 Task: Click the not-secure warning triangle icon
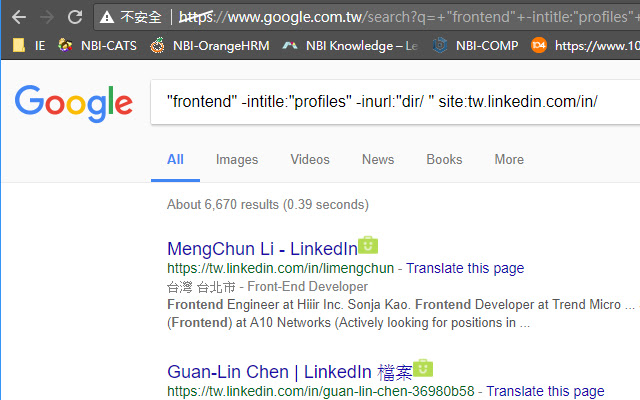[107, 17]
